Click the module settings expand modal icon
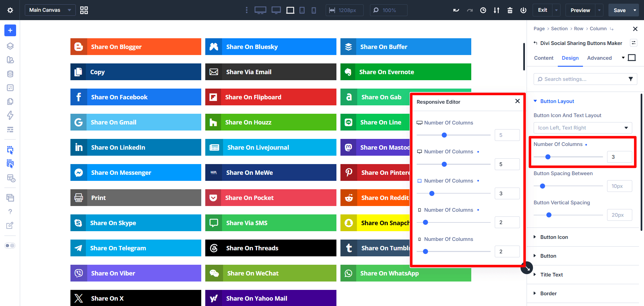Viewport: 644px width, 306px height. coord(633,43)
